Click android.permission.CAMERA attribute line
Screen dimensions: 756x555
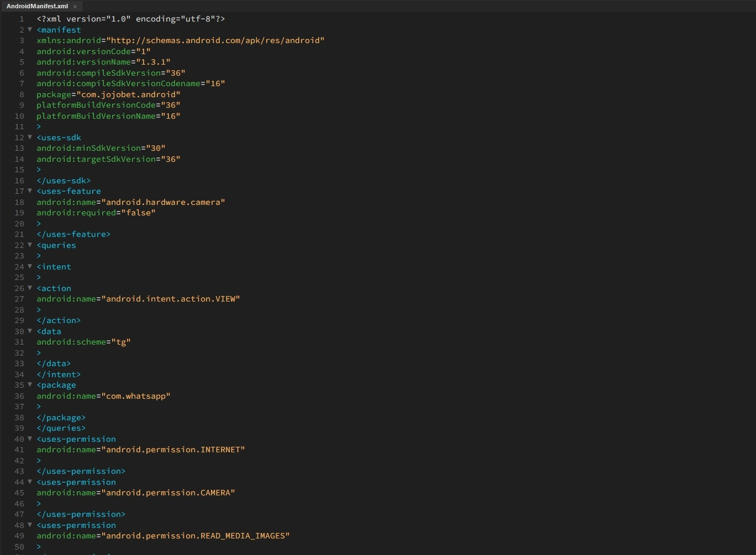pyautogui.click(x=136, y=493)
